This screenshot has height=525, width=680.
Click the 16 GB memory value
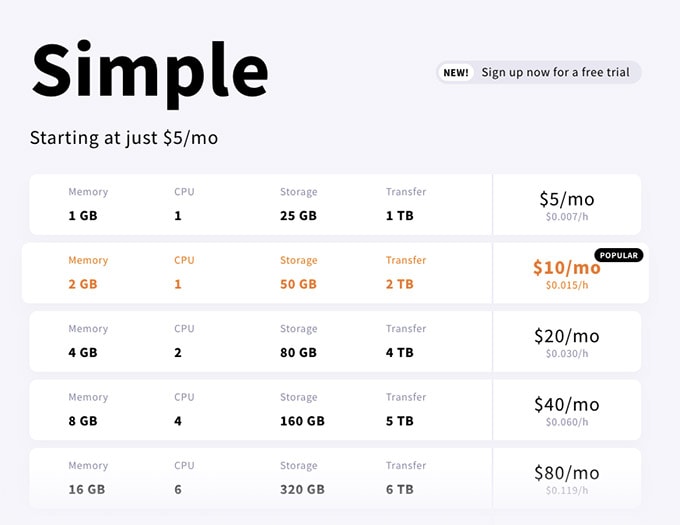(x=87, y=490)
